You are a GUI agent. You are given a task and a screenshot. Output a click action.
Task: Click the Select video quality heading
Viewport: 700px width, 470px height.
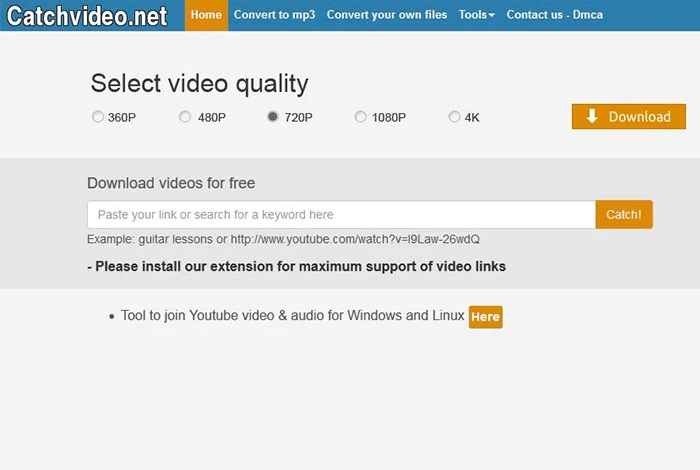click(199, 84)
